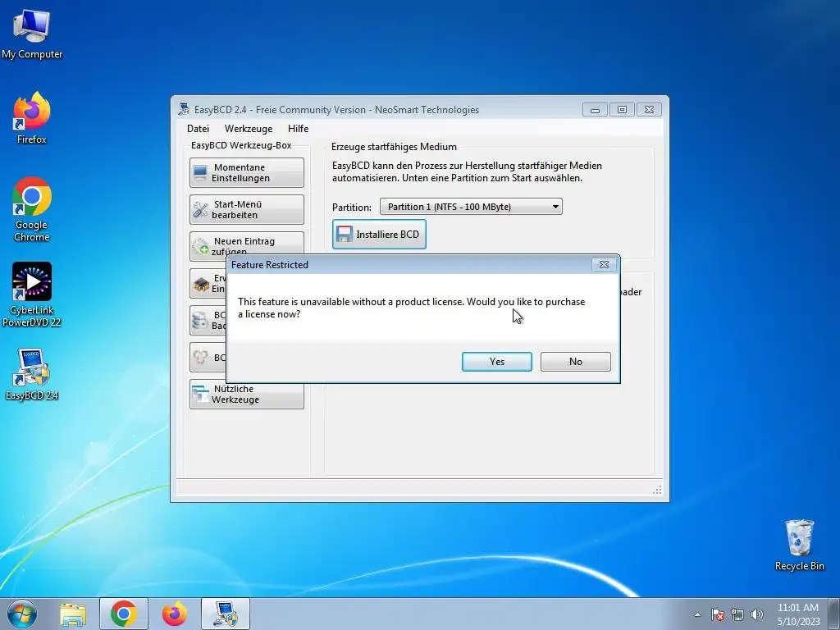Screen dimensions: 840x630
Task: Open Windows Explorer from taskbar
Action: 73,614
